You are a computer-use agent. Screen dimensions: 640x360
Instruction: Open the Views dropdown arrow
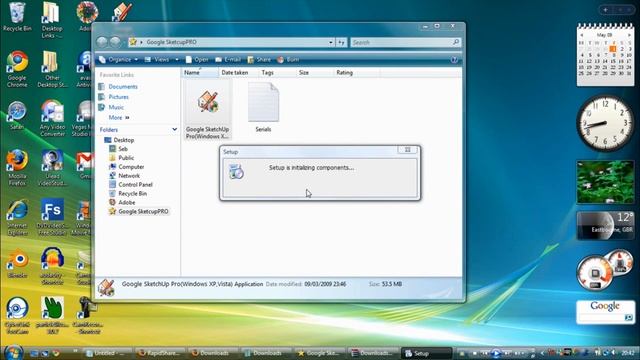click(x=177, y=60)
